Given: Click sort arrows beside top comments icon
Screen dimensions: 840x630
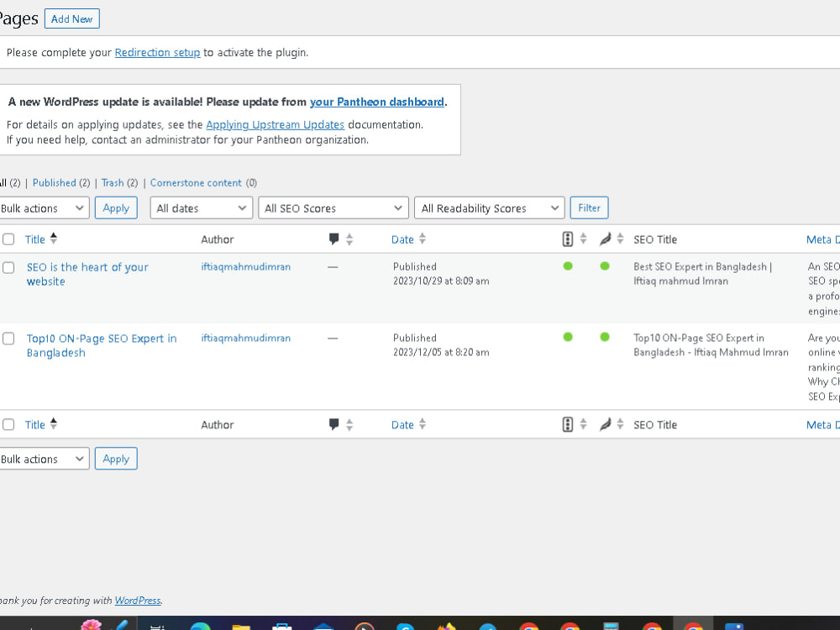Looking at the screenshot, I should pos(349,239).
